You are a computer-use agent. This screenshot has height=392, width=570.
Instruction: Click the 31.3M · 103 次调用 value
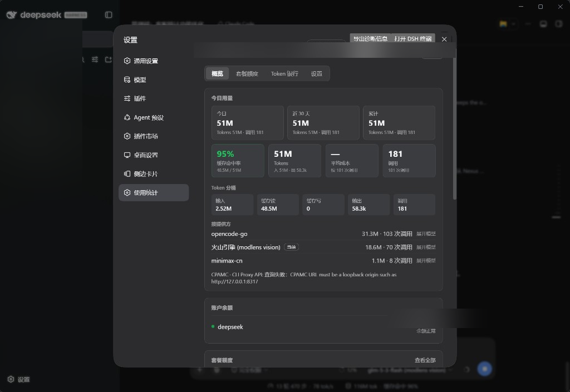pyautogui.click(x=387, y=234)
